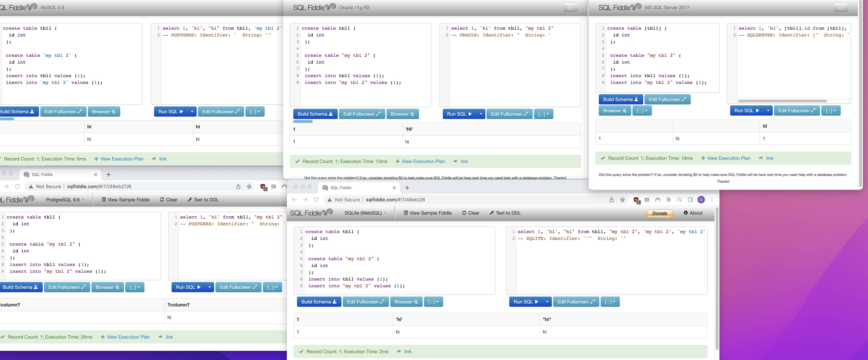The height and width of the screenshot is (360, 868).
Task: Click Clear in SQLite window navbar
Action: [x=470, y=213]
